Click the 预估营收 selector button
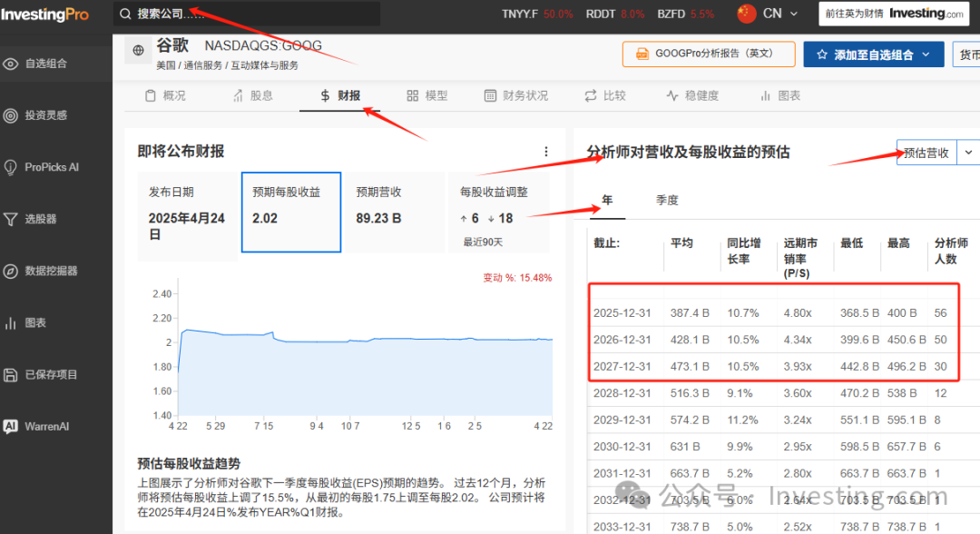Viewport: 980px width, 534px height. pyautogui.click(x=926, y=153)
